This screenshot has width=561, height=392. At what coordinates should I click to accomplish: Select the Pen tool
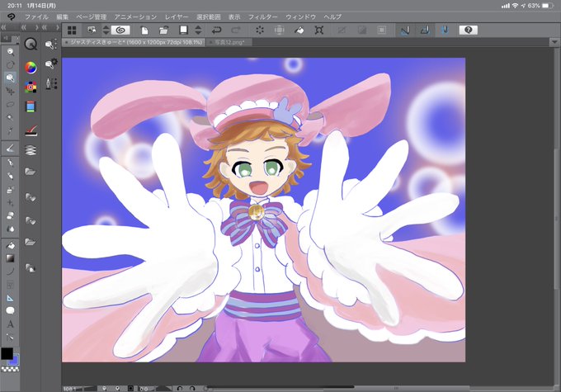point(11,148)
